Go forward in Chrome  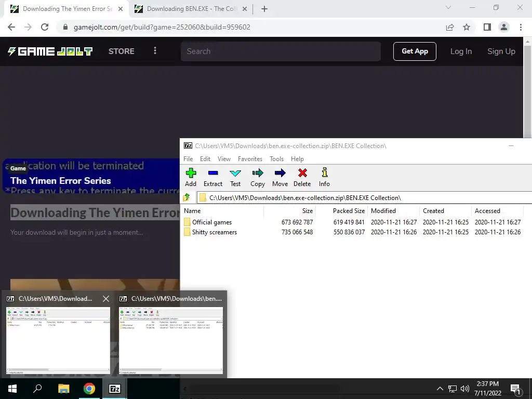point(28,27)
